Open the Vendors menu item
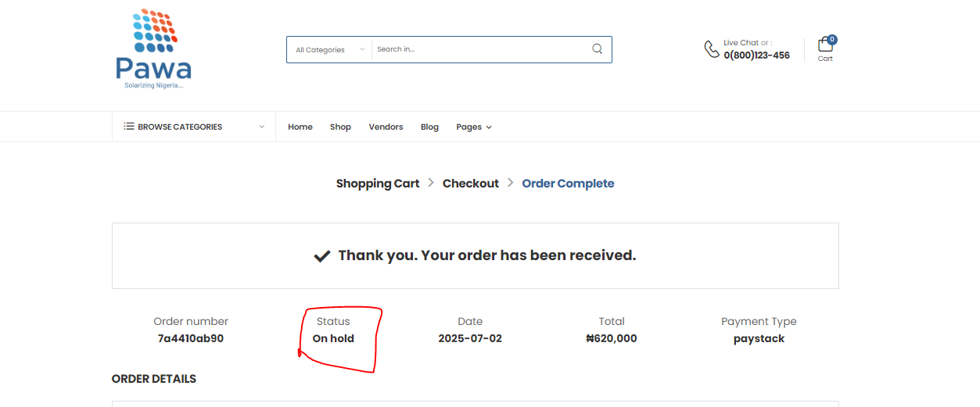The width and height of the screenshot is (980, 407). (386, 127)
